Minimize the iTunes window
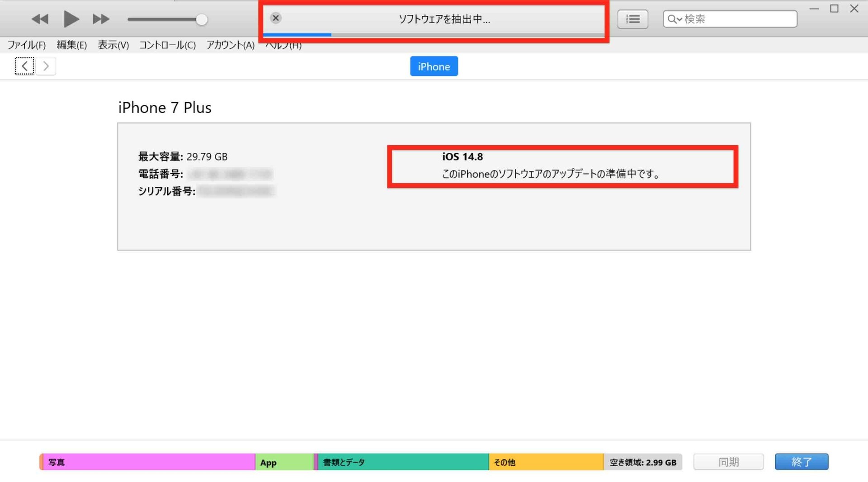 pos(814,9)
